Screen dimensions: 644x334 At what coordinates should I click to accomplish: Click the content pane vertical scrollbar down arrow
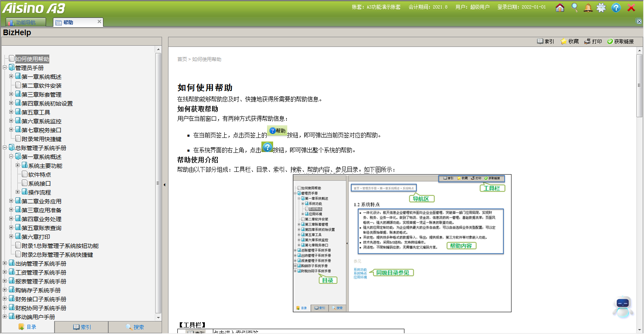639,330
